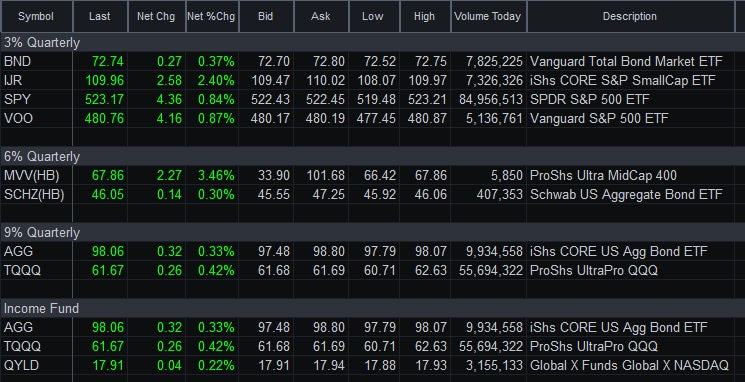Click ProShs Ultra MidCap 400 description

[x=603, y=175]
